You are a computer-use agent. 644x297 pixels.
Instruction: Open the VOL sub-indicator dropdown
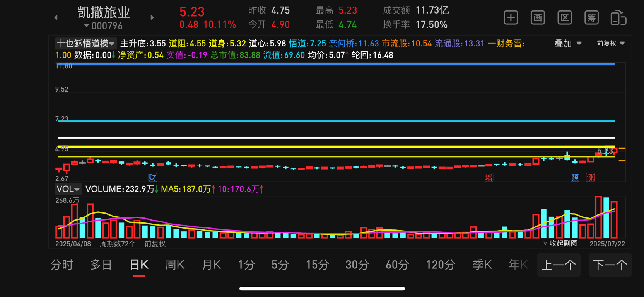(x=68, y=189)
